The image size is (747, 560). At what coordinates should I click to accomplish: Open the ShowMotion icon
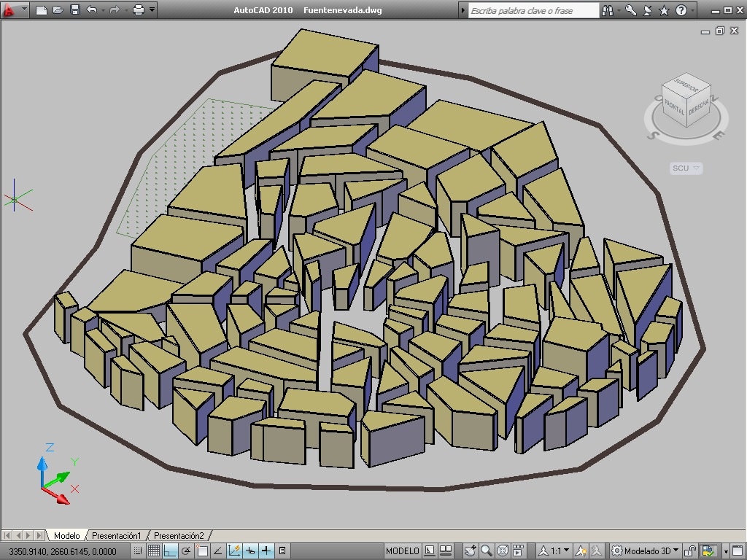pos(519,551)
